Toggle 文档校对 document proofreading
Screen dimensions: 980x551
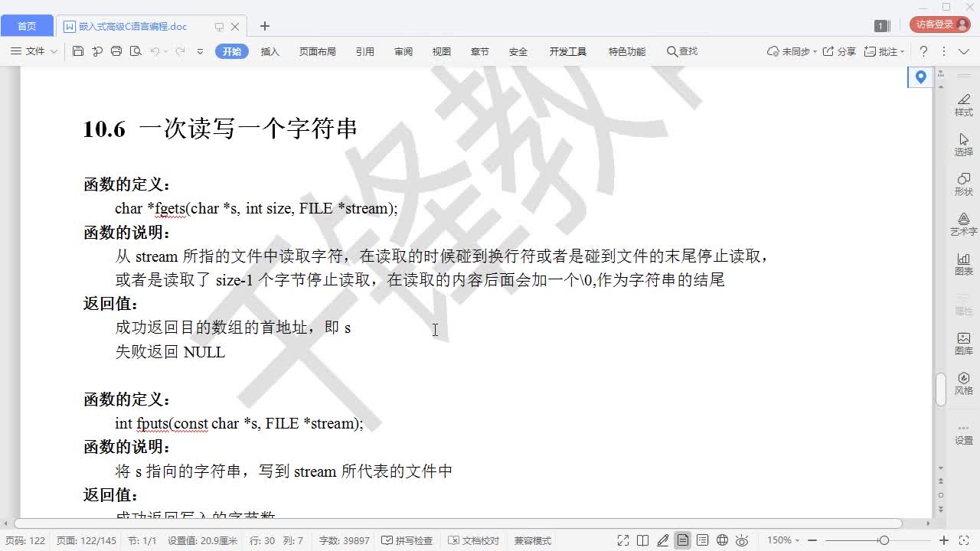[x=474, y=540]
